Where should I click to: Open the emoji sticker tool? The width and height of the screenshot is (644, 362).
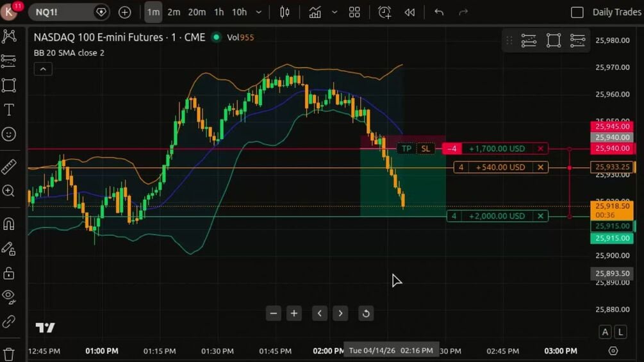(x=9, y=134)
